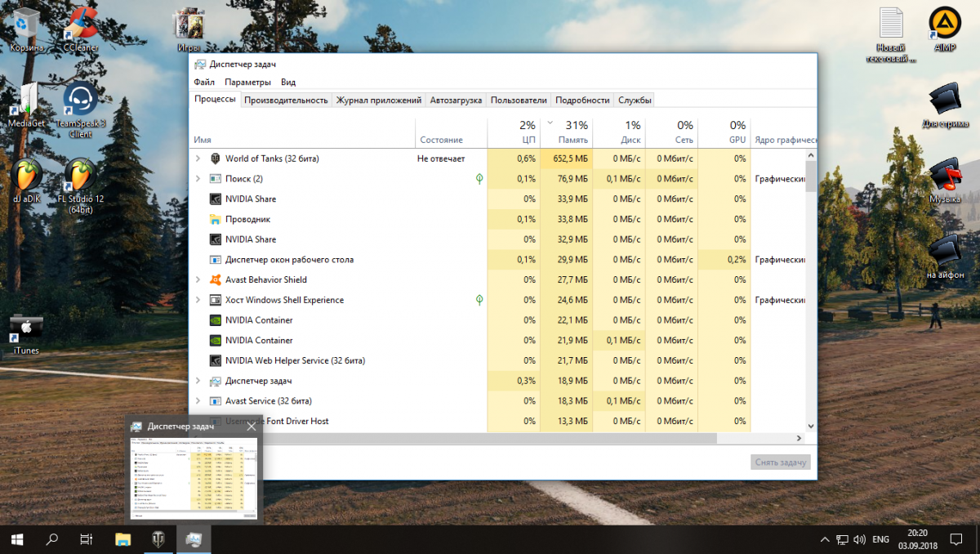
Task: Open the MediaGet desktop shortcut
Action: (x=26, y=105)
